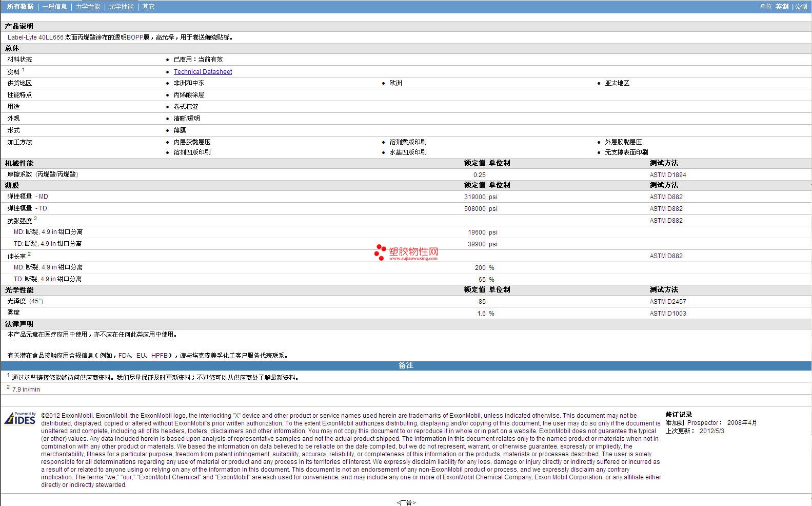The height and width of the screenshot is (506, 812).
Task: Click the ASTM D1003 test method
Action: coord(667,314)
